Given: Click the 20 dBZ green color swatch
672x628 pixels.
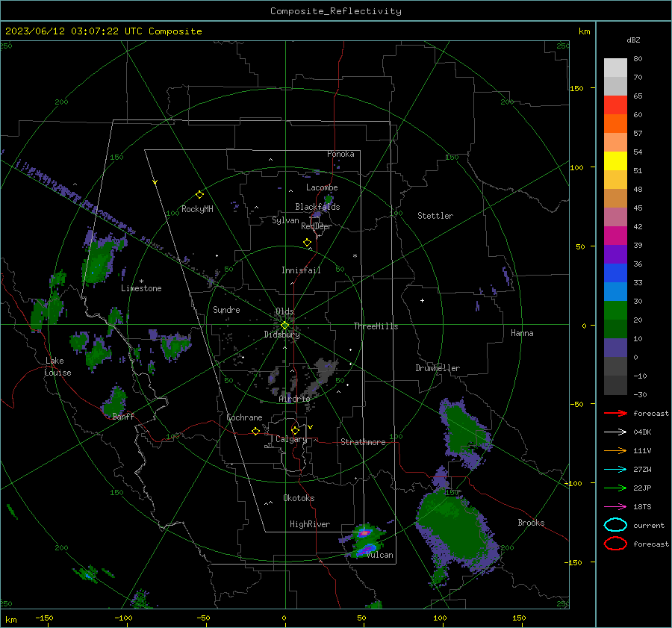Looking at the screenshot, I should [x=615, y=311].
